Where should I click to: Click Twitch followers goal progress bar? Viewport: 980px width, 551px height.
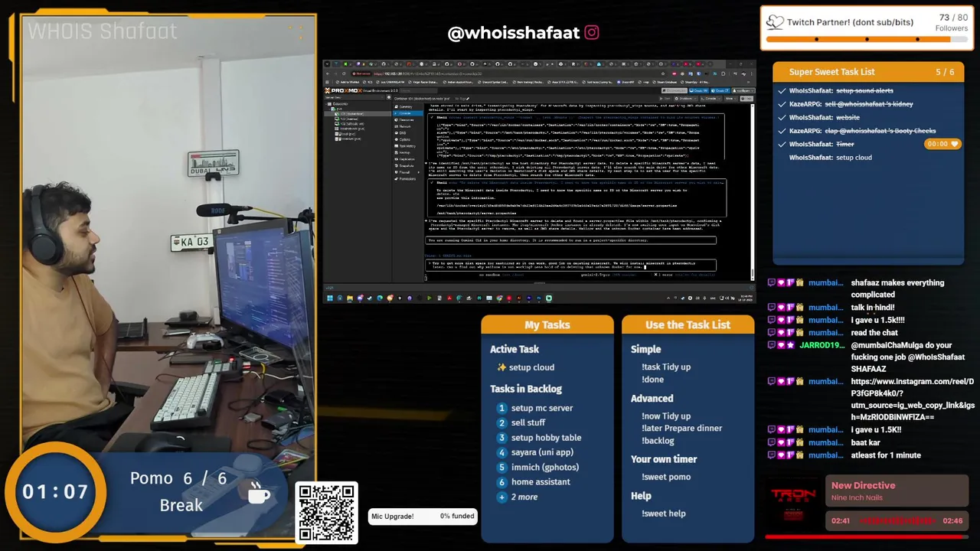click(x=867, y=39)
